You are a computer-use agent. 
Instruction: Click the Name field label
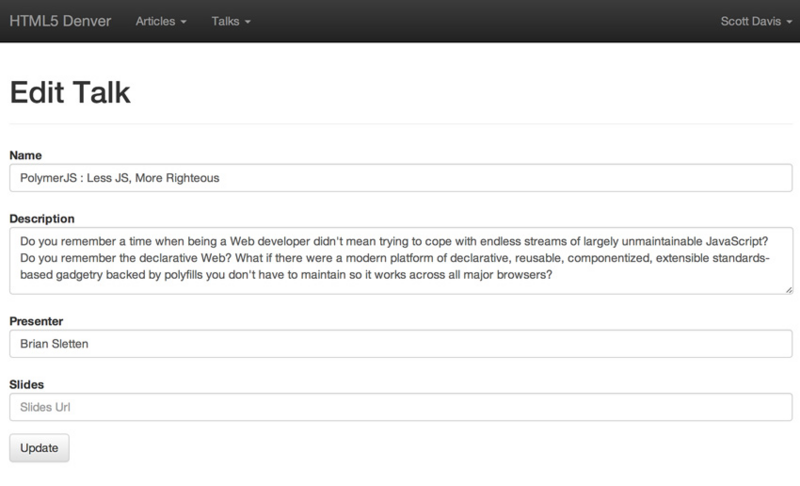coord(26,155)
